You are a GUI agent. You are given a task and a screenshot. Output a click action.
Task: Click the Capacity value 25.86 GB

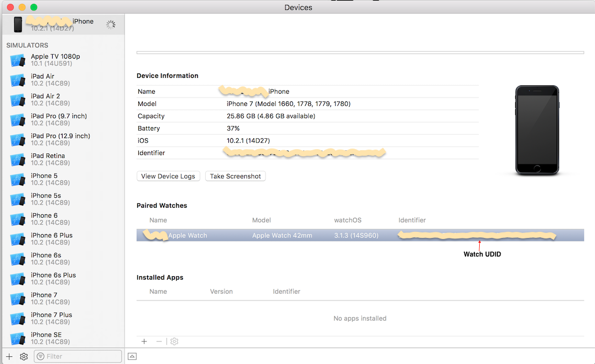click(271, 116)
